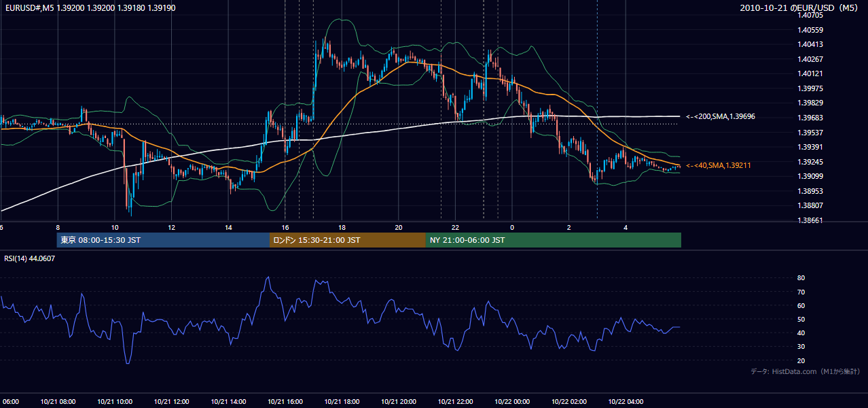
Task: Click hour label 14 under the price chart
Action: (x=228, y=227)
